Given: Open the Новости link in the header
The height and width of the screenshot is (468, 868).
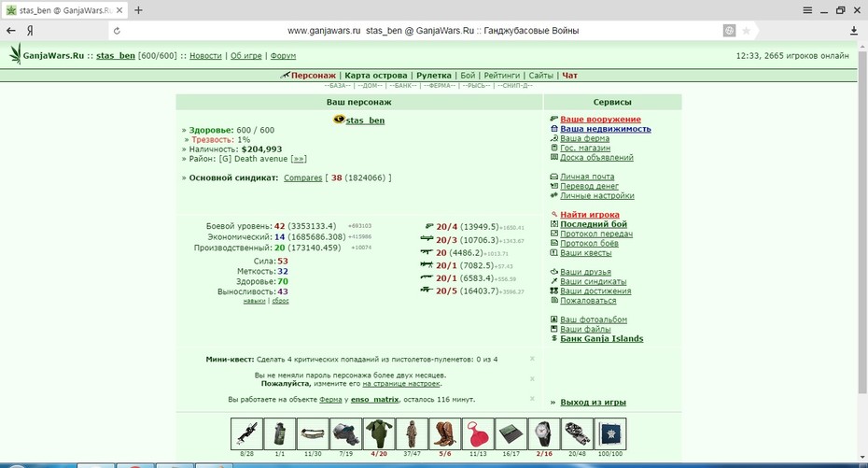Looking at the screenshot, I should click(x=205, y=56).
